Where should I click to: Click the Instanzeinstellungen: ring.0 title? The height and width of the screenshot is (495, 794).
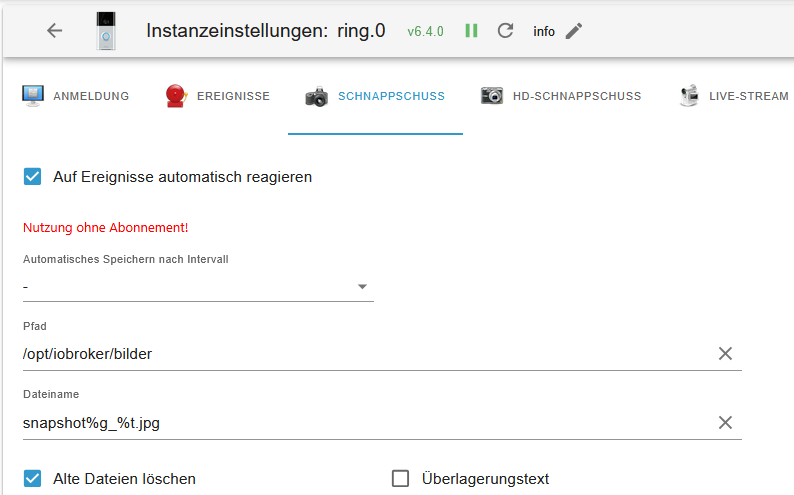coord(266,31)
